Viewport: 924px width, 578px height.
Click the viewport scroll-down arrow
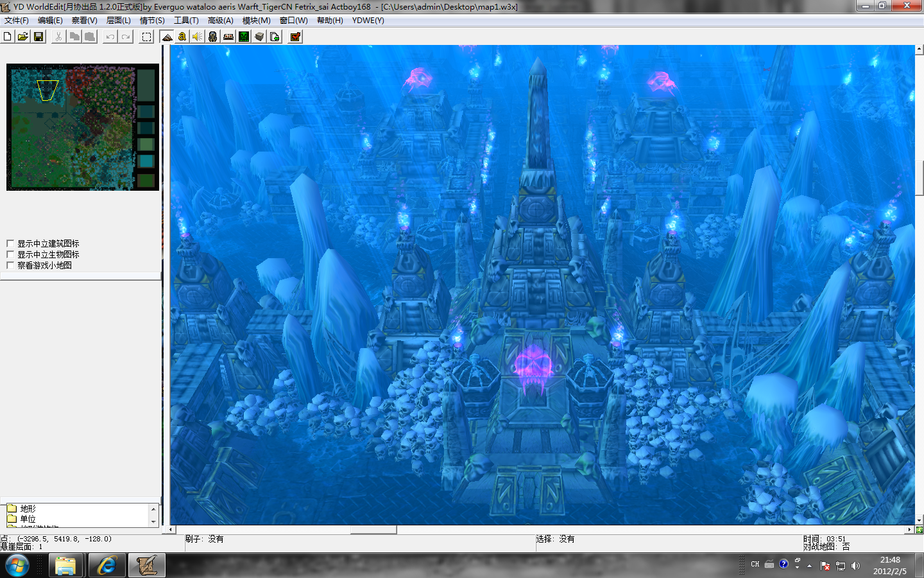tap(920, 520)
